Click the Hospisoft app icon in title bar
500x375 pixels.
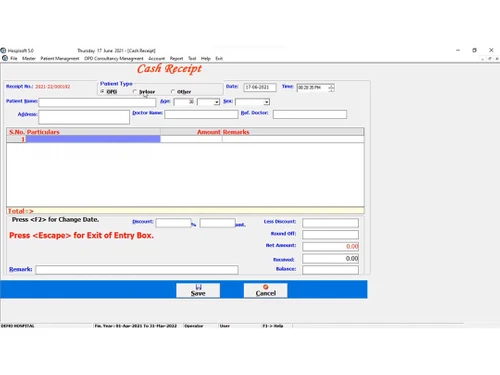pos(3,51)
